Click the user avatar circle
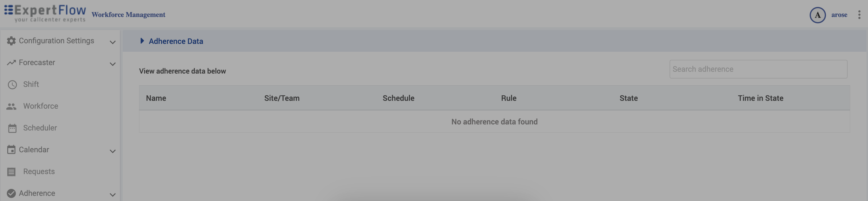Viewport: 868px width, 201px height. pyautogui.click(x=817, y=15)
